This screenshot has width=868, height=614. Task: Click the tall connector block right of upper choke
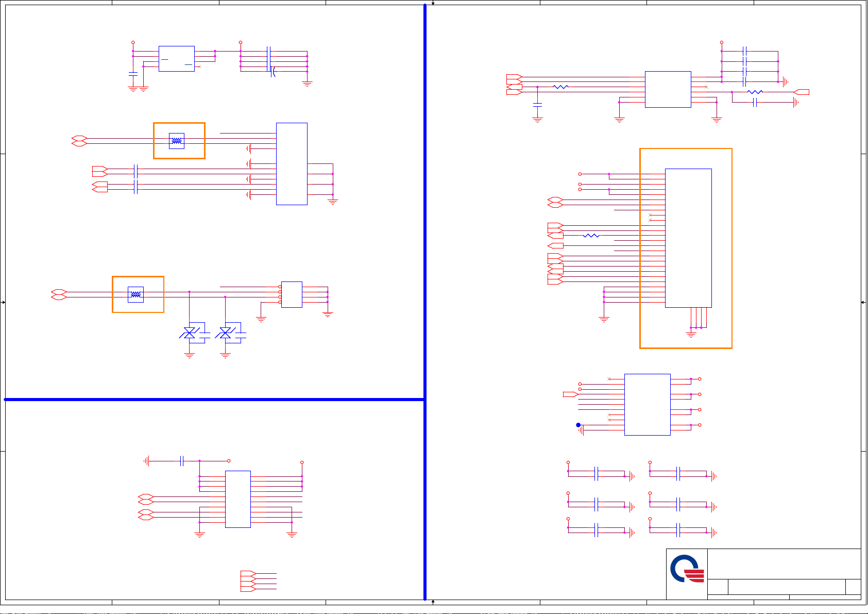pos(292,164)
